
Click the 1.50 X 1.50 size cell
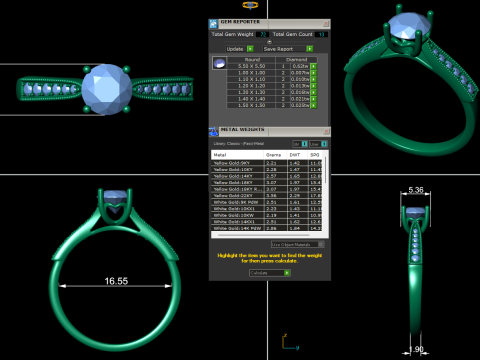[251, 105]
